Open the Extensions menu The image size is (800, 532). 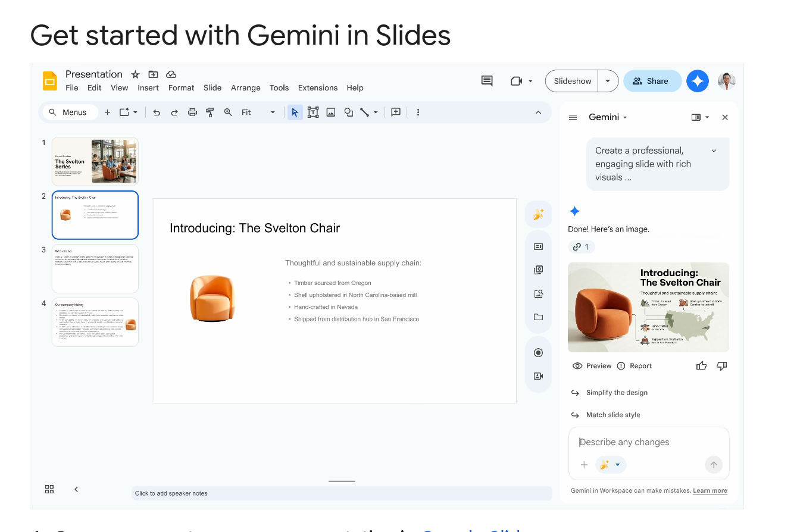click(x=318, y=88)
